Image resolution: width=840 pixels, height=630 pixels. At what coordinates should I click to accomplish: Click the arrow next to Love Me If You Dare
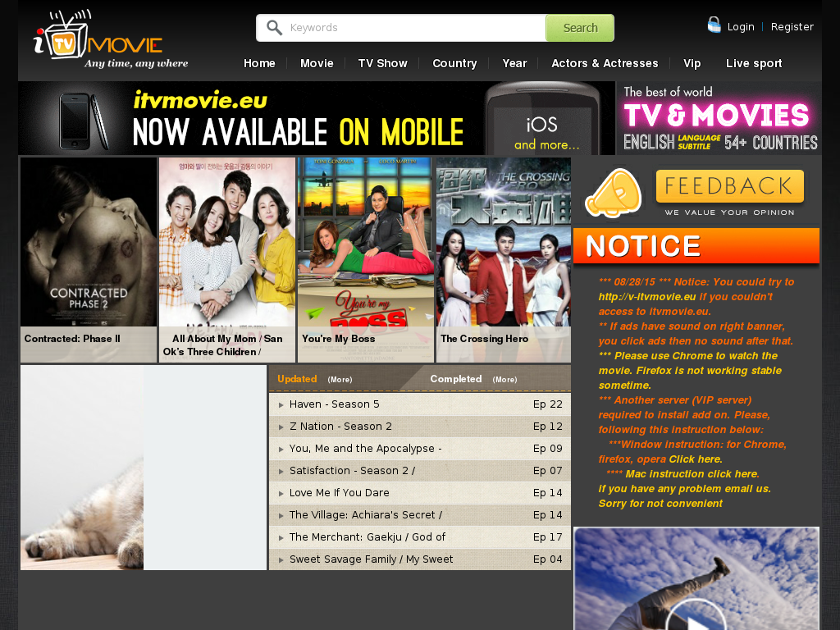pos(281,493)
